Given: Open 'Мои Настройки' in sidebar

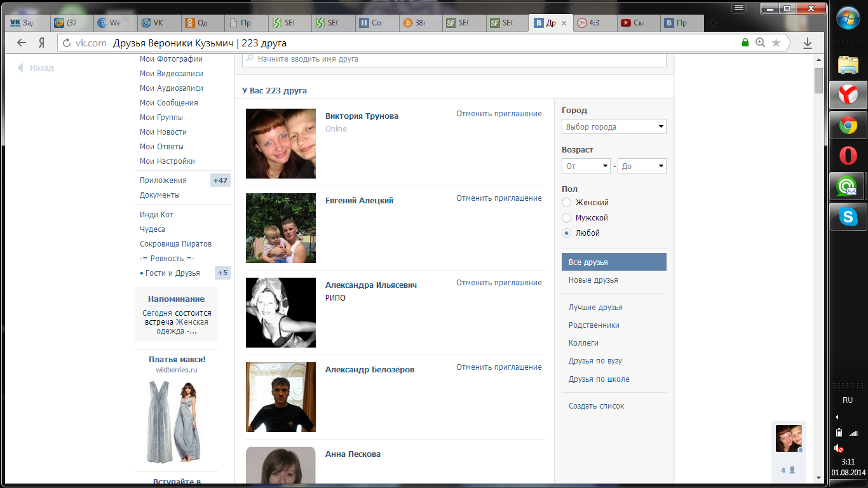Looking at the screenshot, I should pos(167,161).
